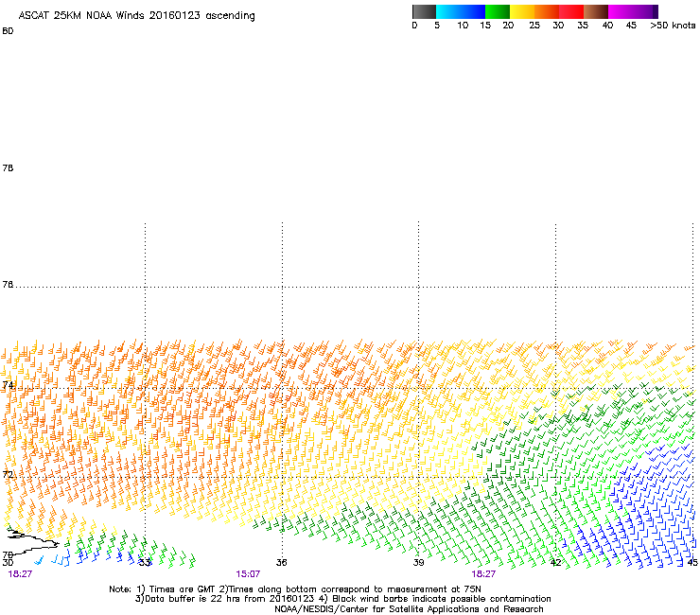Select the orange 25–30 knot colorbar segment
The height and width of the screenshot is (615, 700).
pos(547,11)
